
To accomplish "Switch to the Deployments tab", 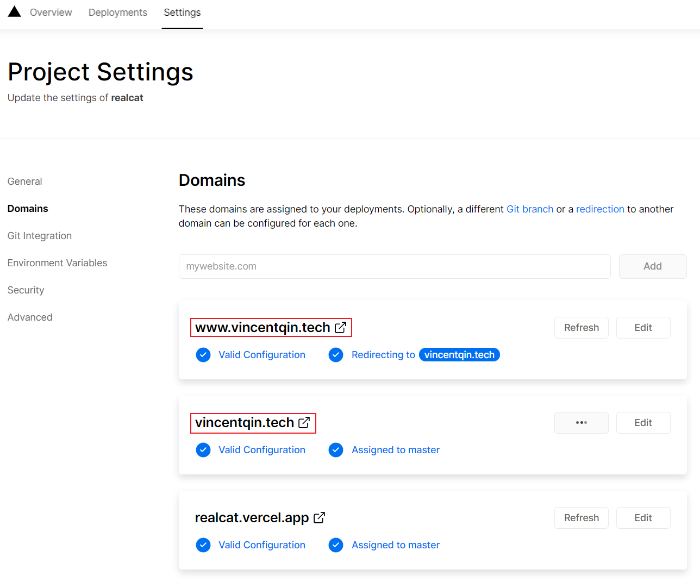I will click(x=117, y=12).
